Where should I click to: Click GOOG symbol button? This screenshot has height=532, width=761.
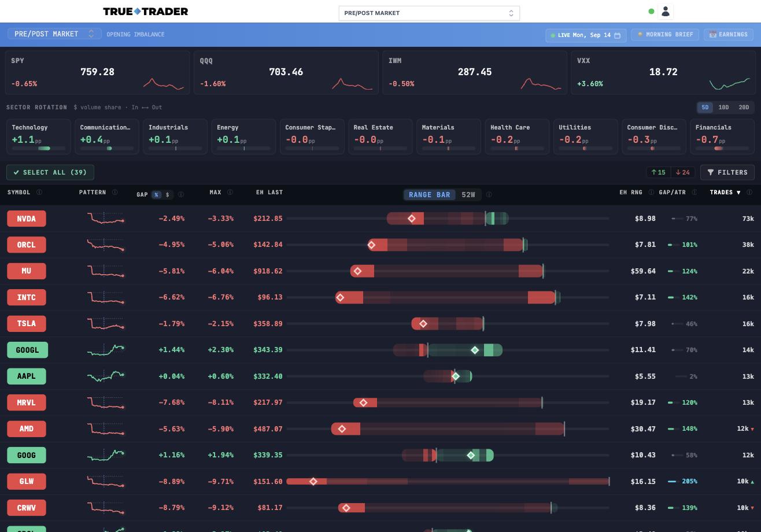point(27,455)
